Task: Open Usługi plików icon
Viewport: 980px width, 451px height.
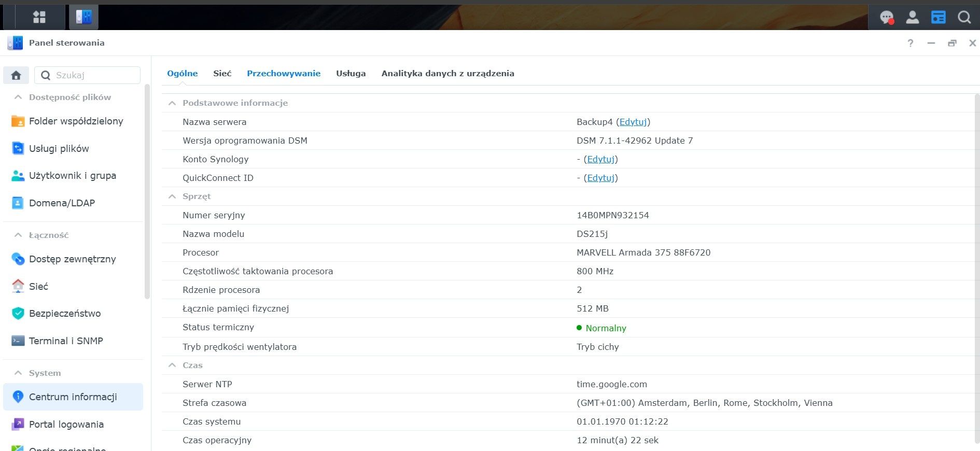Action: click(x=18, y=148)
